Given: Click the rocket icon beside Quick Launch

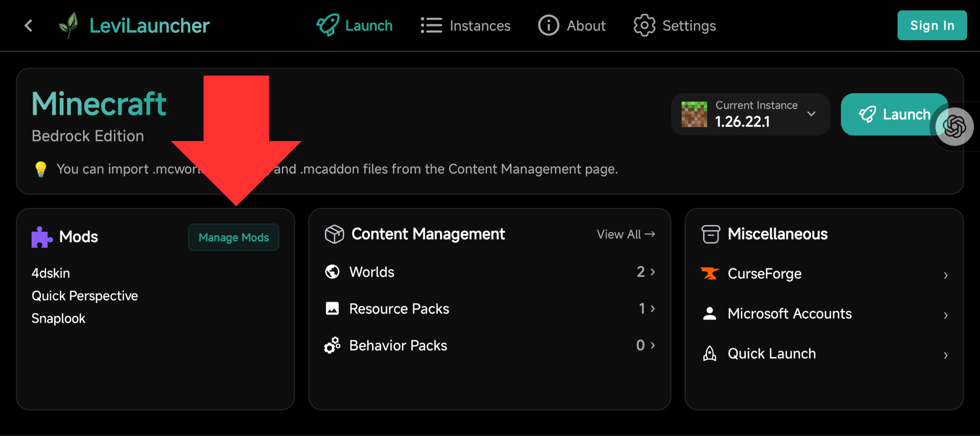Looking at the screenshot, I should pyautogui.click(x=710, y=353).
